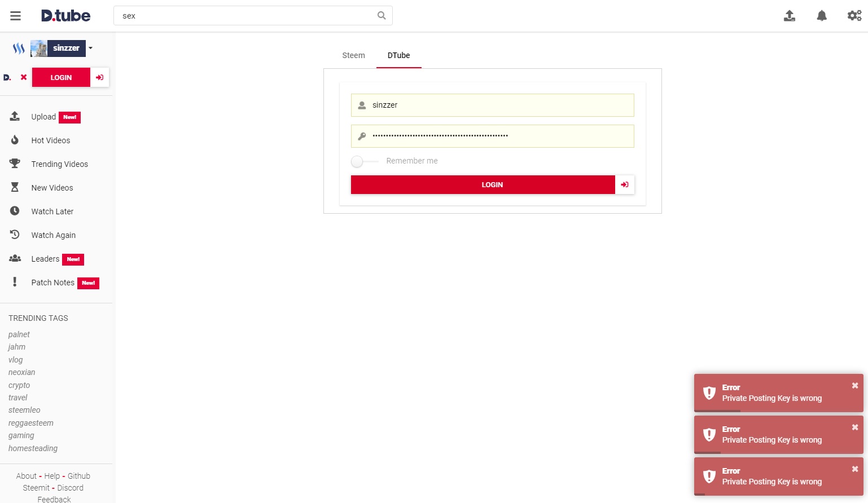868x503 pixels.
Task: Click the arrow icon beside main LOGIN
Action: pyautogui.click(x=625, y=184)
